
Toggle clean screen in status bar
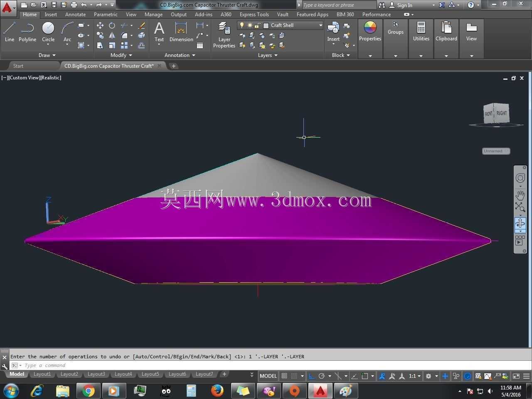pos(516,376)
